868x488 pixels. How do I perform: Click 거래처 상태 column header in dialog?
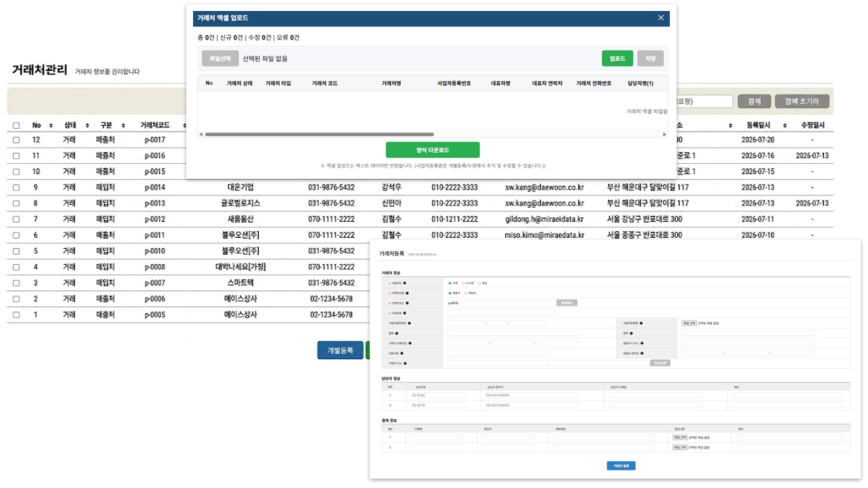[x=240, y=83]
